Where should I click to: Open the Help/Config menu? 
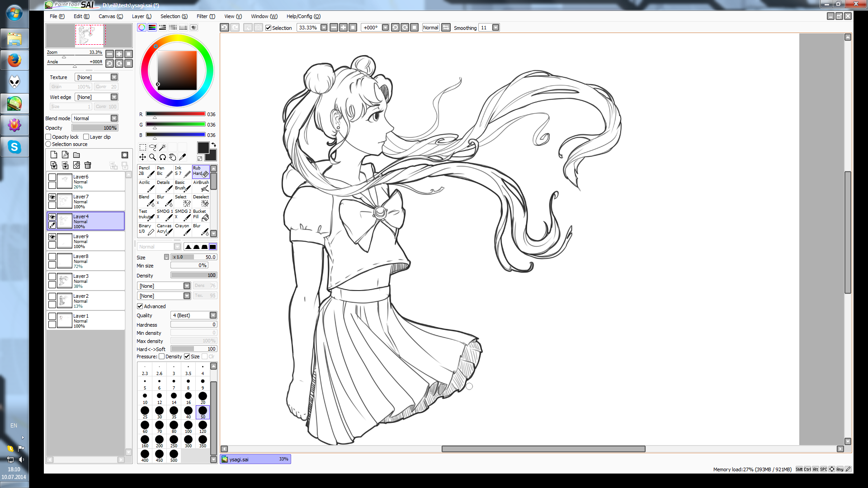(x=303, y=16)
